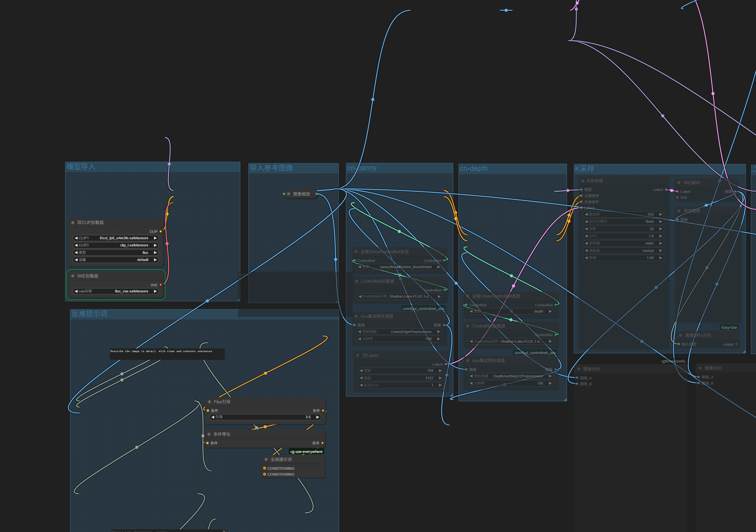Toggle collapse dot on the Flux引导 node
The width and height of the screenshot is (756, 532).
pos(210,402)
